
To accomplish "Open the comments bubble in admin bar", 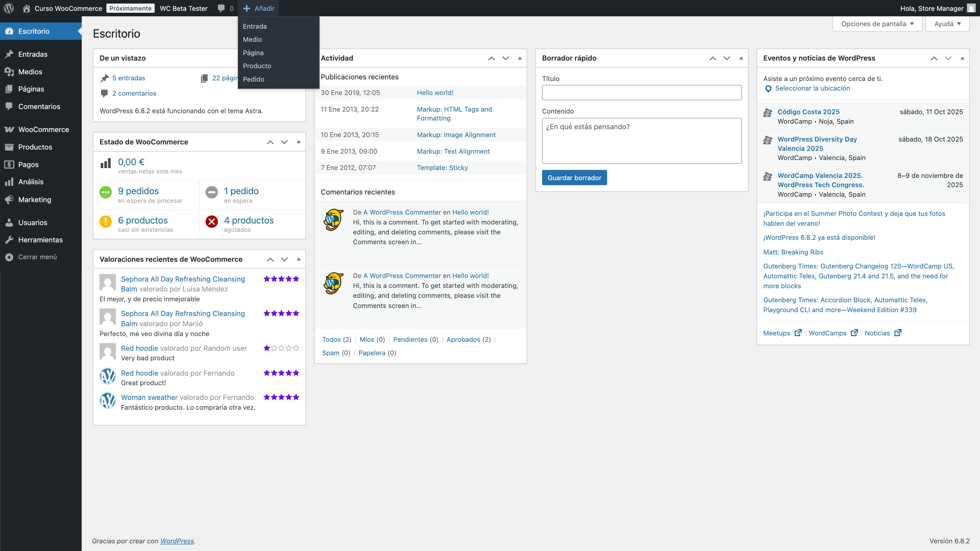I will tap(221, 8).
